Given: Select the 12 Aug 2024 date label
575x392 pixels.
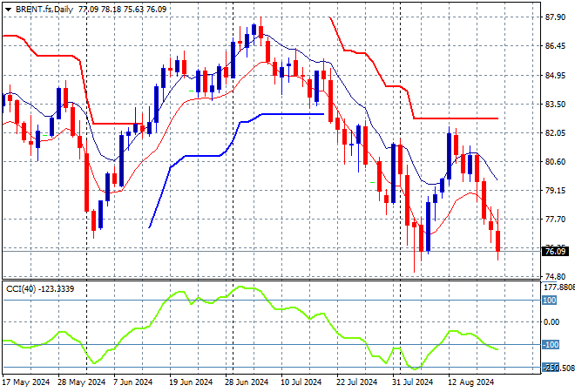Looking at the screenshot, I should coord(470,382).
